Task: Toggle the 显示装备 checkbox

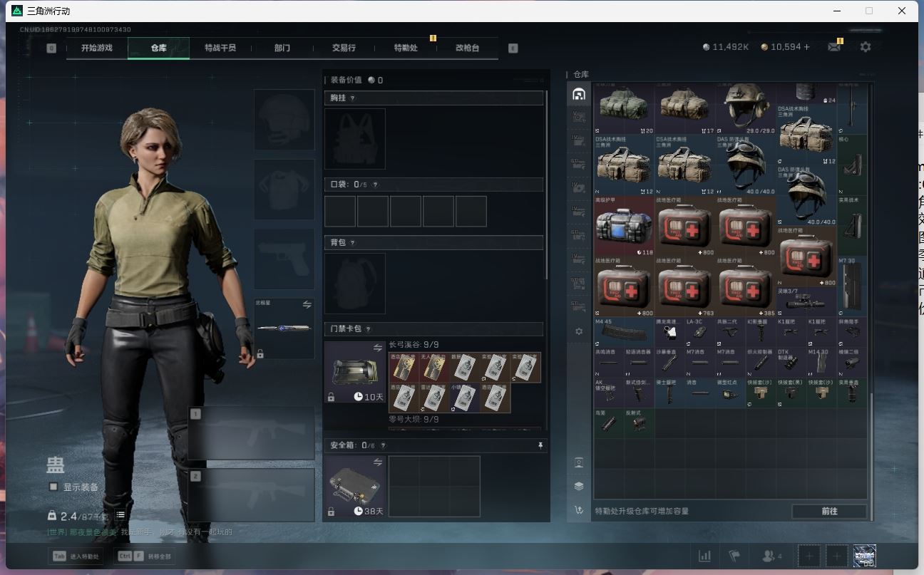Action: [53, 487]
